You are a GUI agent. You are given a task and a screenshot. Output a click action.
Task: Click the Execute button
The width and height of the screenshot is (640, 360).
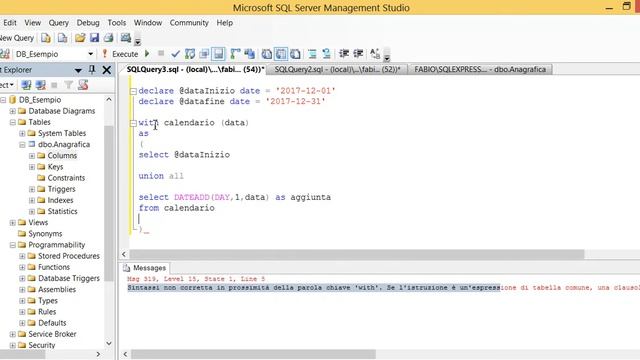click(121, 54)
